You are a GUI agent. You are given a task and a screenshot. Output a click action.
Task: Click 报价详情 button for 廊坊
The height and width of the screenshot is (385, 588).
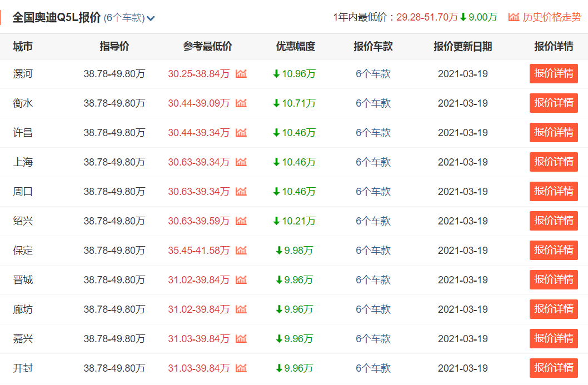554,309
